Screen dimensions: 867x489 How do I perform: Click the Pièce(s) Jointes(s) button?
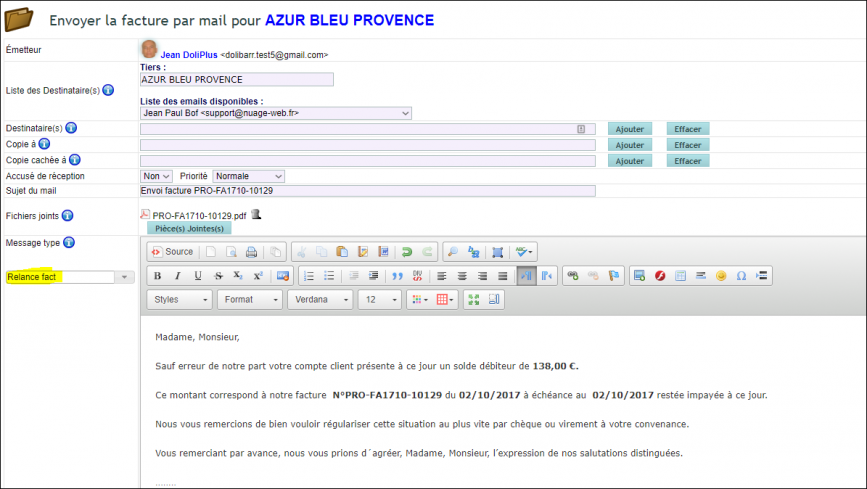coord(189,228)
